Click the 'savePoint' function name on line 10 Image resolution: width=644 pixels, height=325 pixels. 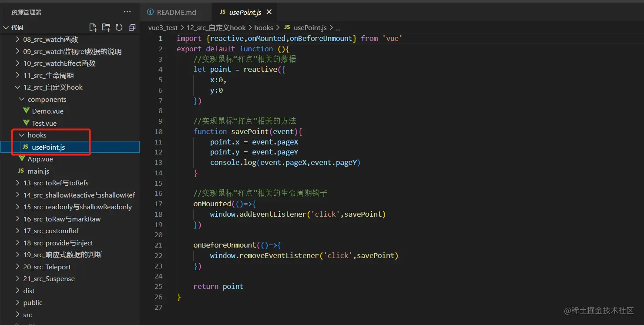(x=250, y=131)
